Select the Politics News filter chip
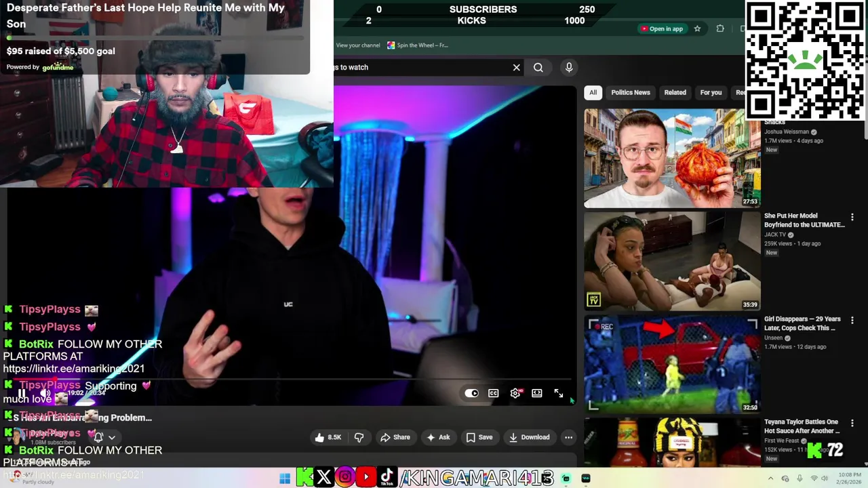The width and height of the screenshot is (868, 488). point(631,92)
